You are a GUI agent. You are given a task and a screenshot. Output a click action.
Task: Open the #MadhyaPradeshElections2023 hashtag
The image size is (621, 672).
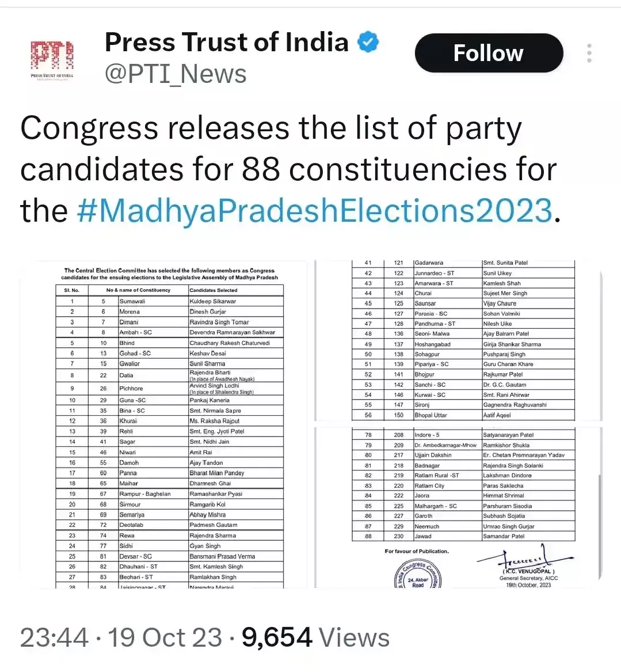click(314, 211)
